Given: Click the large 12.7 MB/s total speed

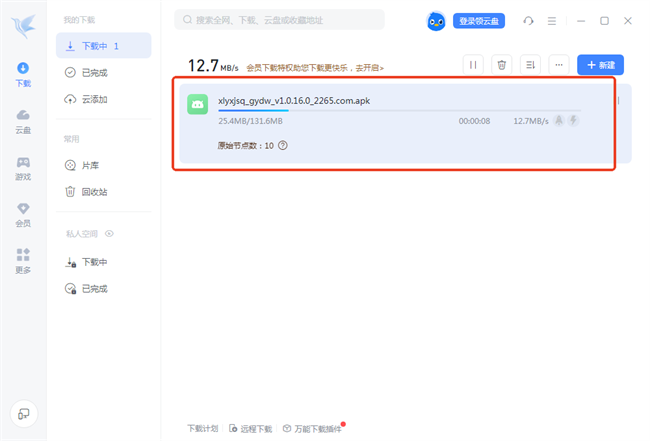Looking at the screenshot, I should point(213,66).
